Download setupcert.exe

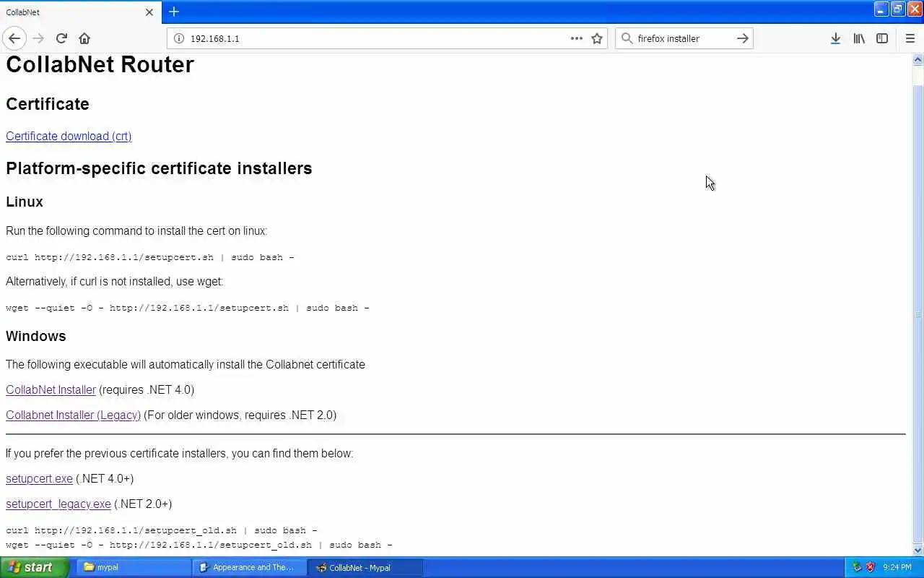[39, 478]
